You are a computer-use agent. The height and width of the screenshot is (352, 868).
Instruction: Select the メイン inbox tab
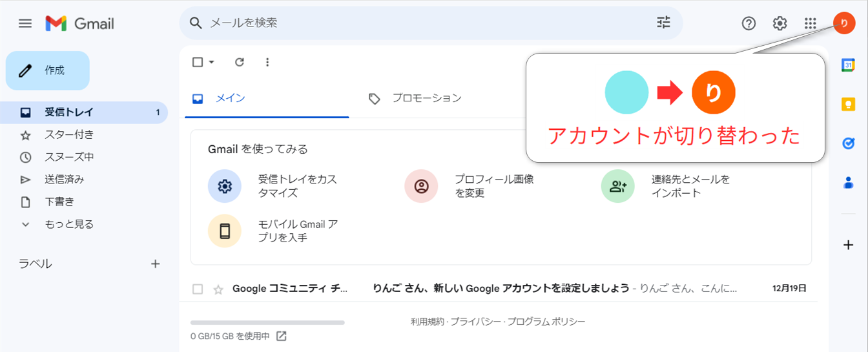click(229, 98)
